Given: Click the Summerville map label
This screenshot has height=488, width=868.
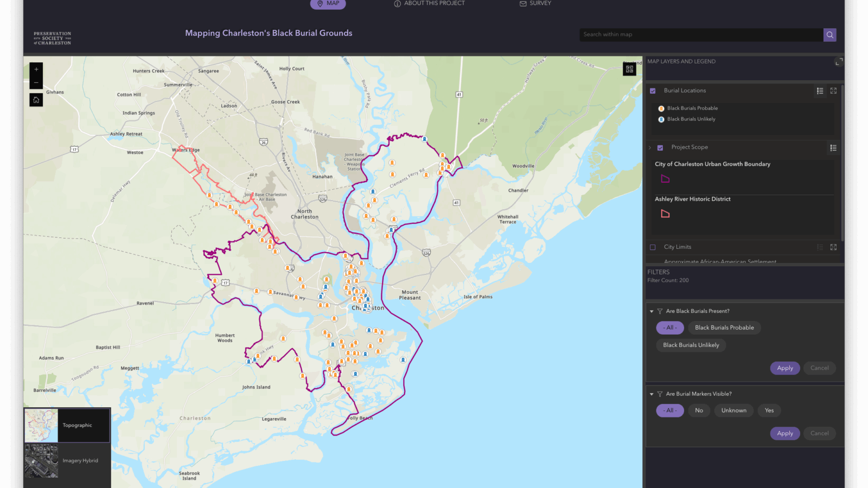Looking at the screenshot, I should [x=178, y=85].
